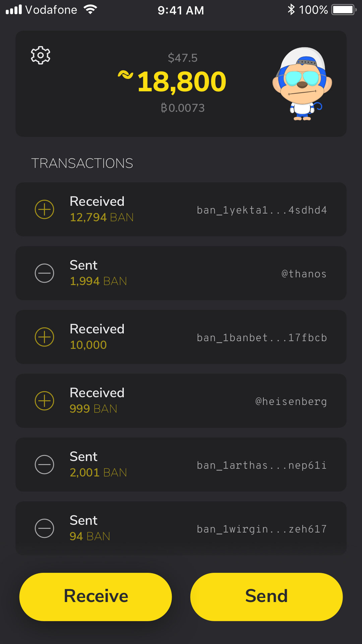Tap the monkey avatar with sunglasses
The height and width of the screenshot is (644, 362).
[x=302, y=84]
